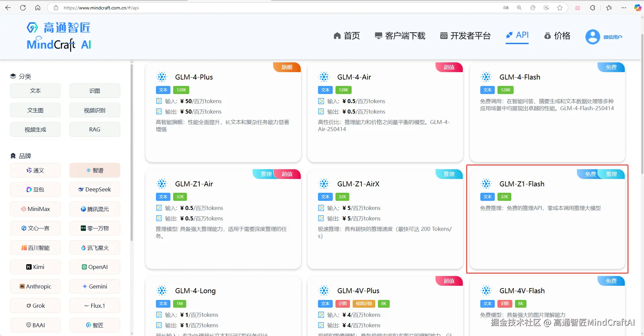Toggle the 智谱 brand filter

pos(95,170)
